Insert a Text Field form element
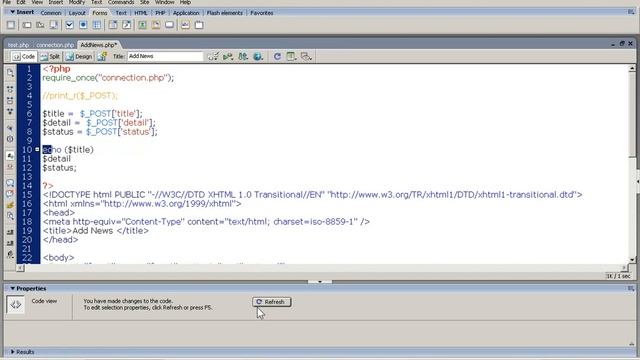The height and width of the screenshot is (360, 640). [x=27, y=25]
